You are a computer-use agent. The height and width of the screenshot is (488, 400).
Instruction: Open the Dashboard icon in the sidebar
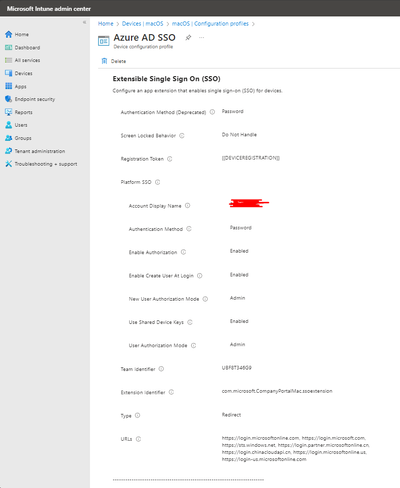9,48
